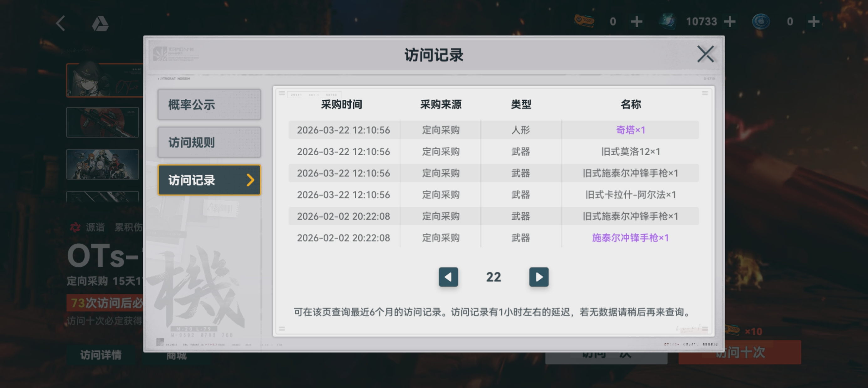Image resolution: width=868 pixels, height=388 pixels.
Task: Tap the 名称 column header
Action: coord(631,105)
